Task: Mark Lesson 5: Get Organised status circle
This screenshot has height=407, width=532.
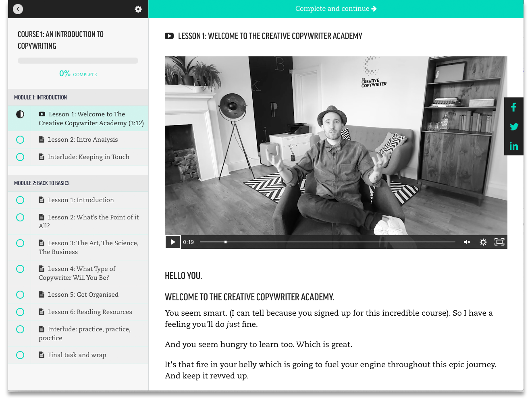Action: (20, 295)
